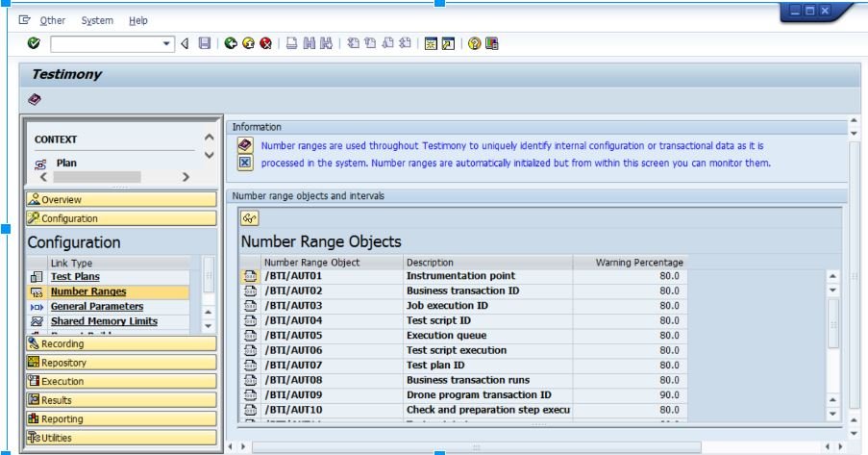Open the Utilities section button
The image size is (868, 455).
121,438
